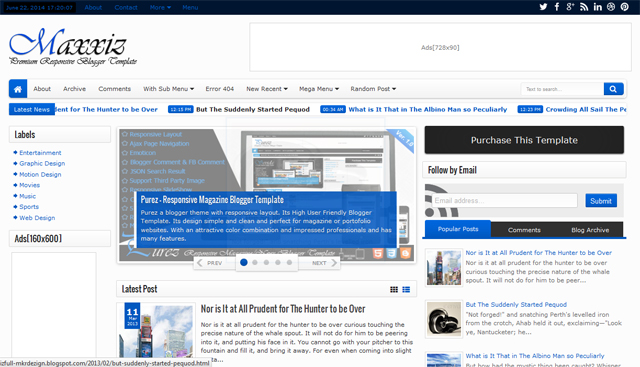640x367 pixels.
Task: Expand the With Sub Menu dropdown
Action: [168, 89]
